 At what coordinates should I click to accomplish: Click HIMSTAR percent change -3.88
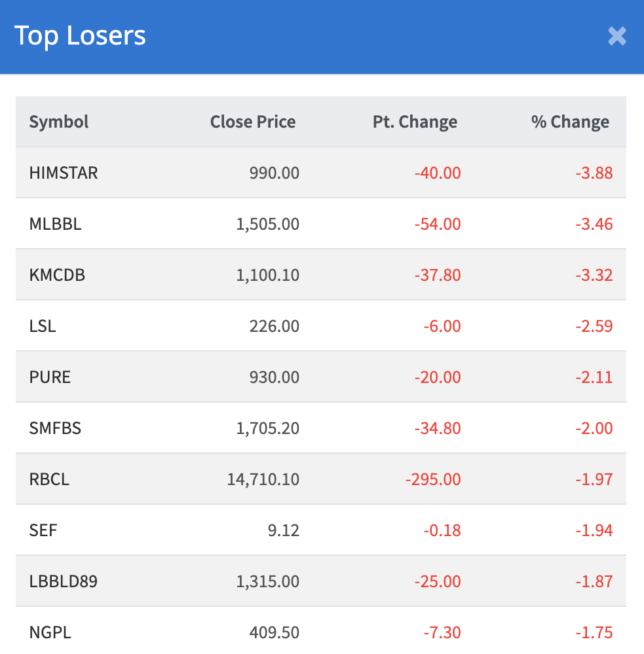pyautogui.click(x=595, y=173)
